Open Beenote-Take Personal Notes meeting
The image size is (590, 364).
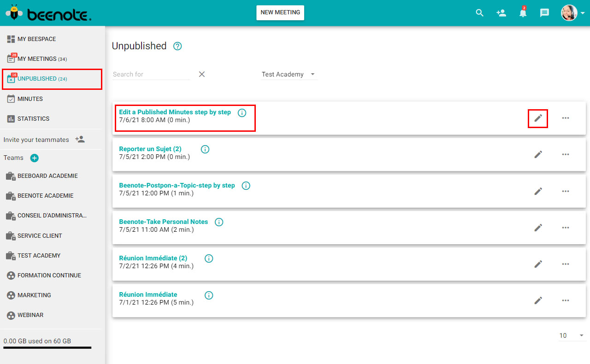(x=164, y=222)
